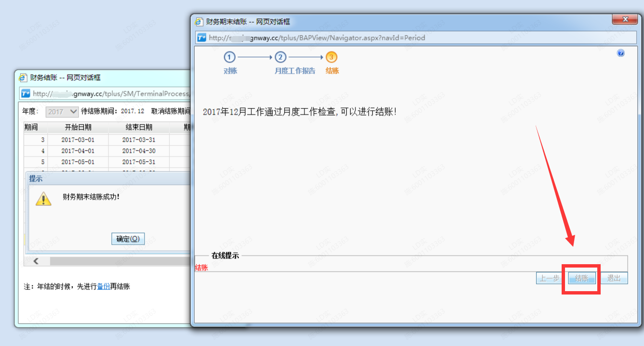
Task: Select cell 2017-03-31
Action: coord(139,140)
